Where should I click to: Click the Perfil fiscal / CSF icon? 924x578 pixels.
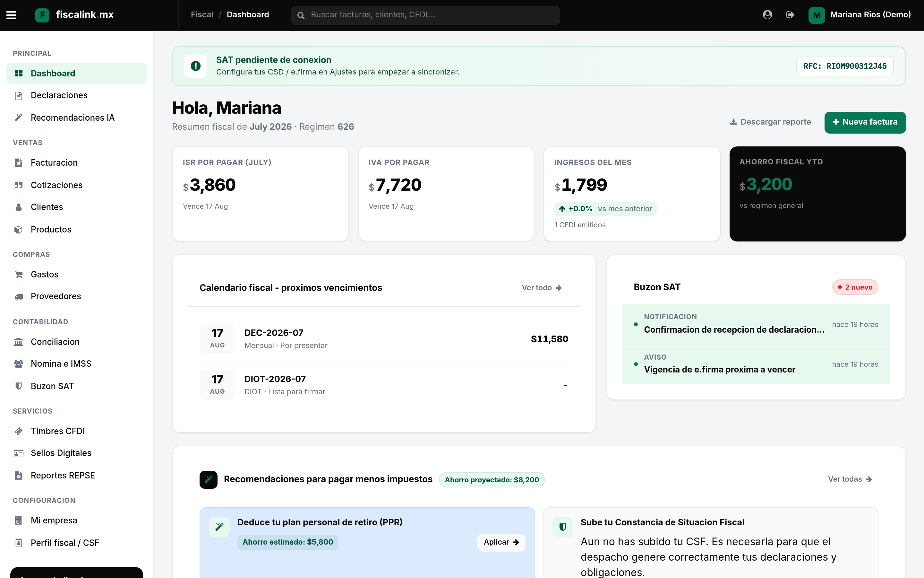tap(18, 543)
